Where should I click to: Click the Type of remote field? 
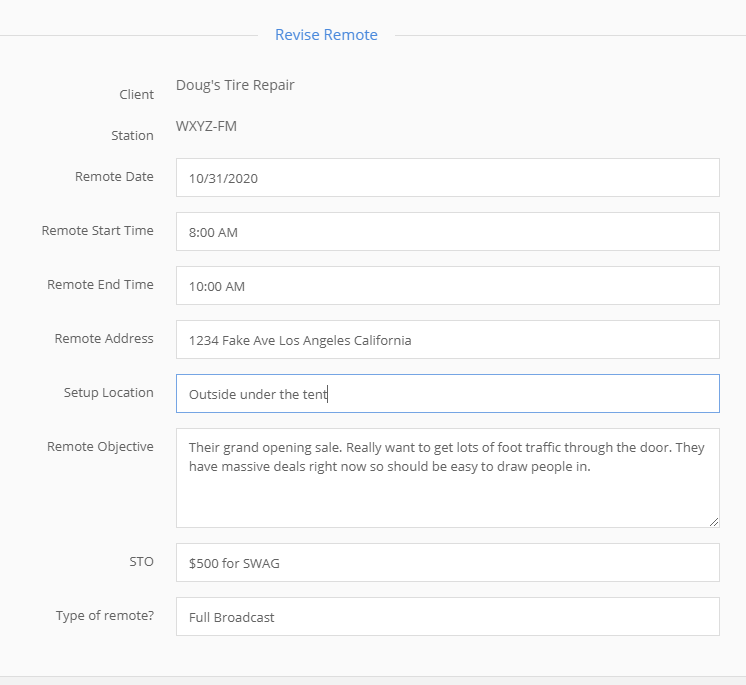(447, 617)
